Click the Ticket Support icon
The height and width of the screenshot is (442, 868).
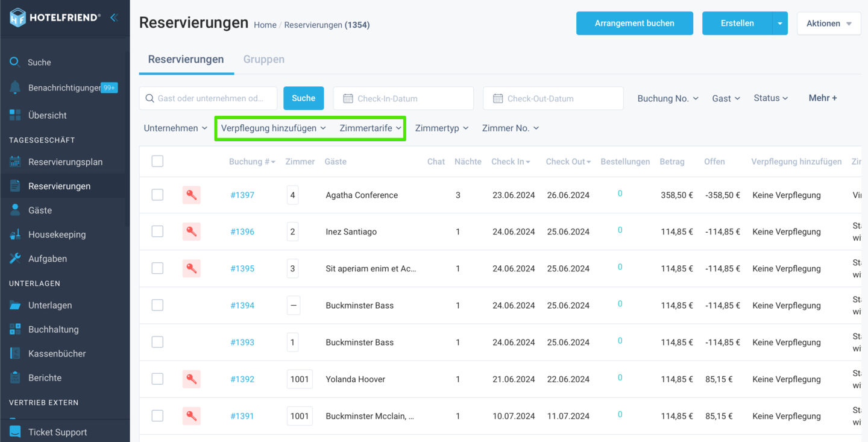point(15,432)
